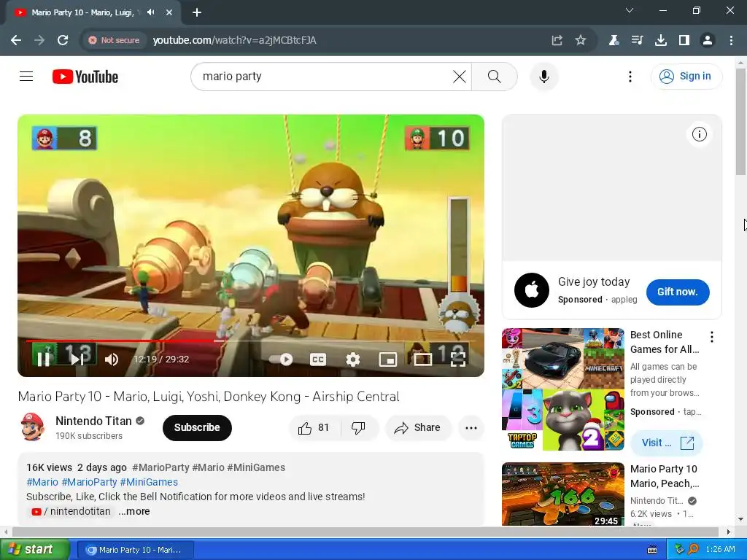
Task: Like the video with thumbs up
Action: pos(314,427)
